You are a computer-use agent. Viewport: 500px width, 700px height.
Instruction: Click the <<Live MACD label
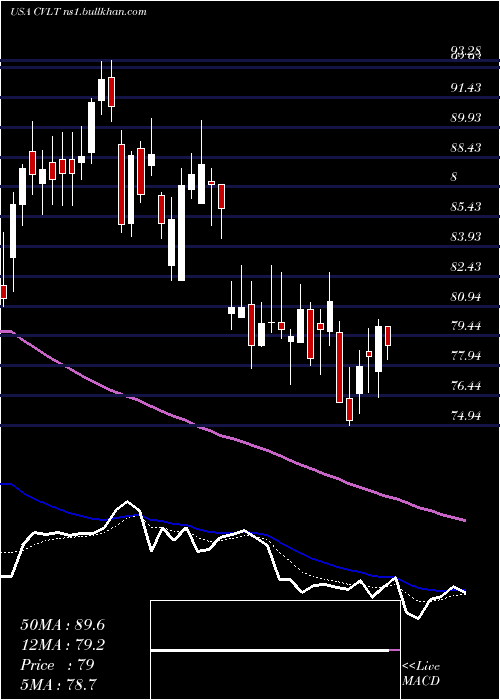coord(421,673)
